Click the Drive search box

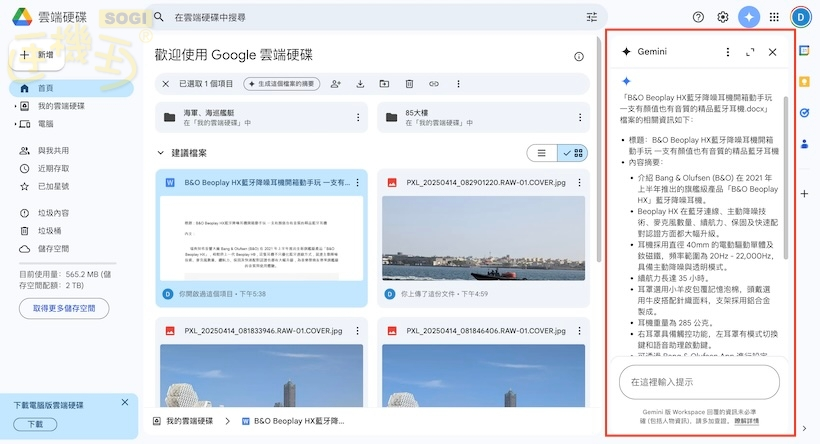pyautogui.click(x=377, y=17)
